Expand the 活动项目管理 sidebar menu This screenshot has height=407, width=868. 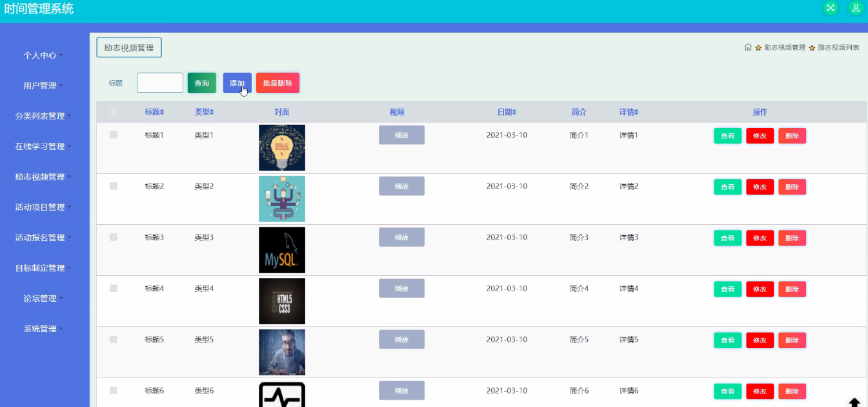45,207
